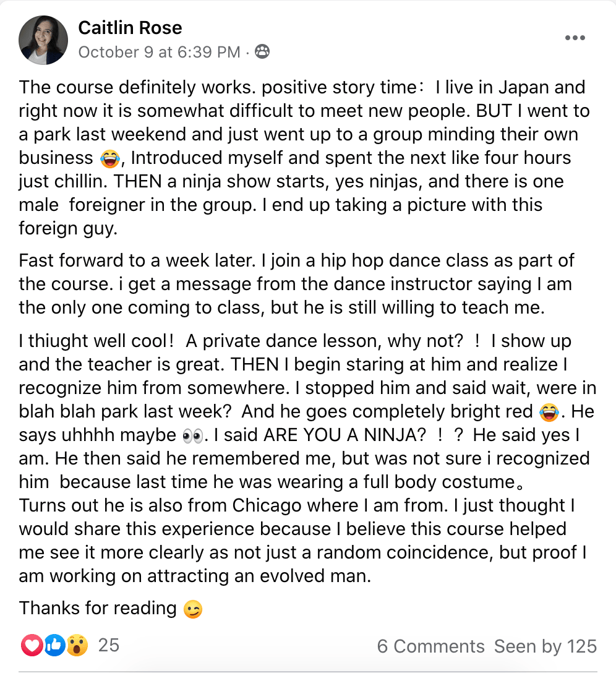Click the blue thumbs-up like reaction icon
Image resolution: width=616 pixels, height=673 pixels.
pos(54,646)
